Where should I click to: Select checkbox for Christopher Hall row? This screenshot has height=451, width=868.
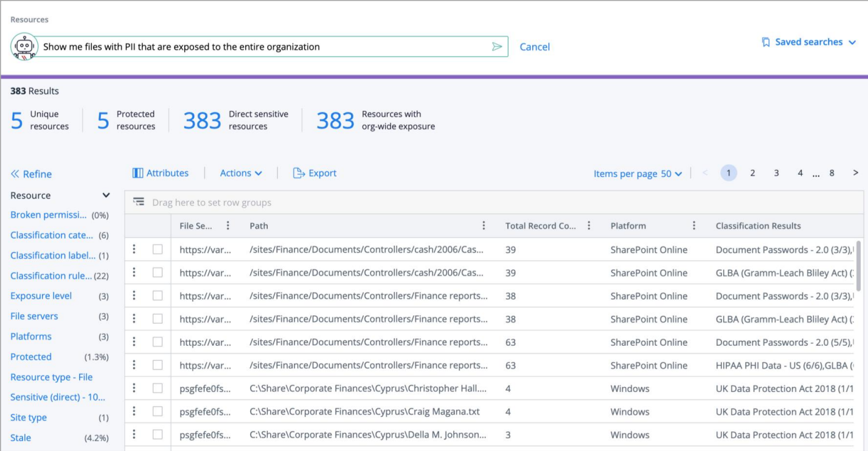click(158, 388)
